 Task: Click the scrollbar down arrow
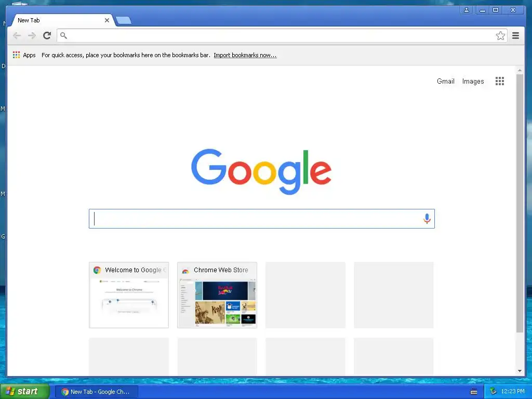tap(520, 371)
